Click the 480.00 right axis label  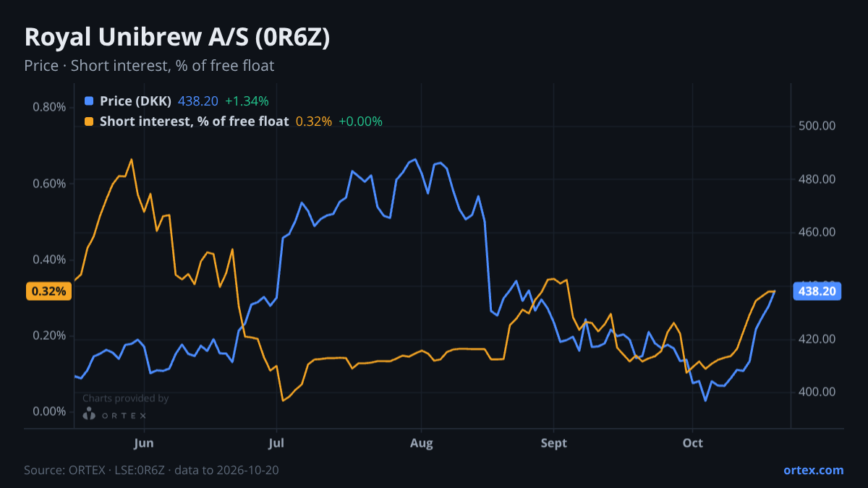(x=817, y=179)
